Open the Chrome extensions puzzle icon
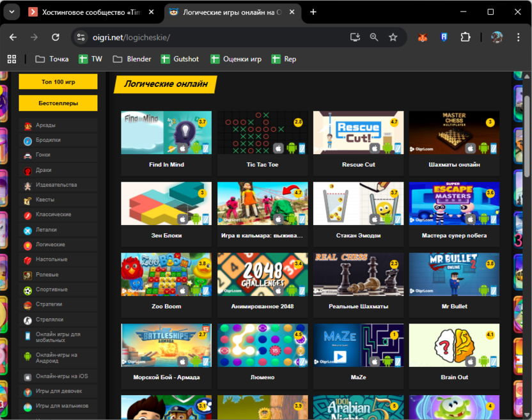The width and height of the screenshot is (532, 420). [x=465, y=38]
